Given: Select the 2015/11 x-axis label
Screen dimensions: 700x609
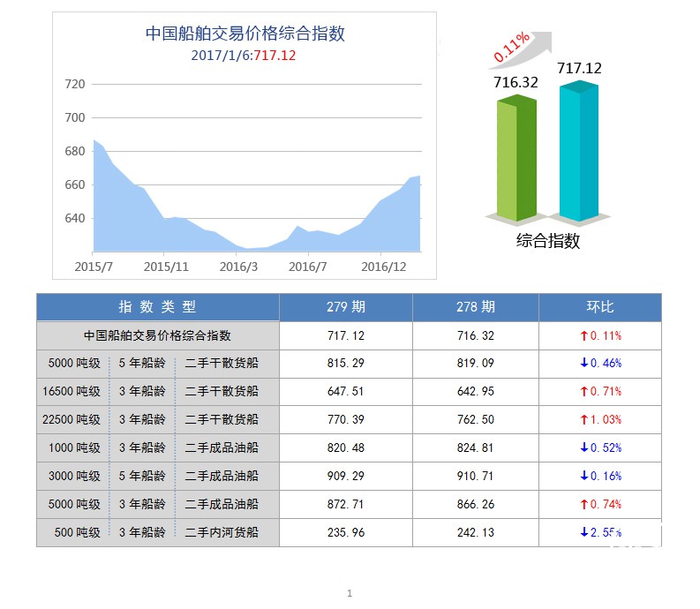Looking at the screenshot, I should (x=166, y=267).
